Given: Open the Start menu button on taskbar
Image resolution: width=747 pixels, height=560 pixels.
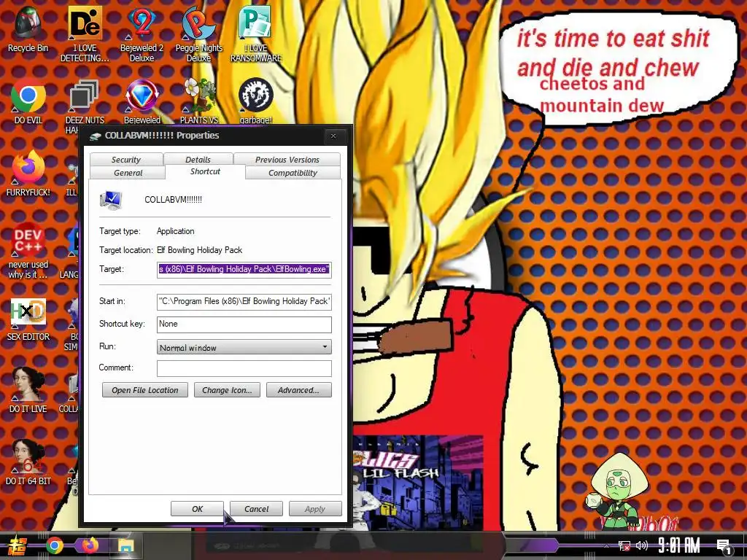Looking at the screenshot, I should [x=17, y=545].
